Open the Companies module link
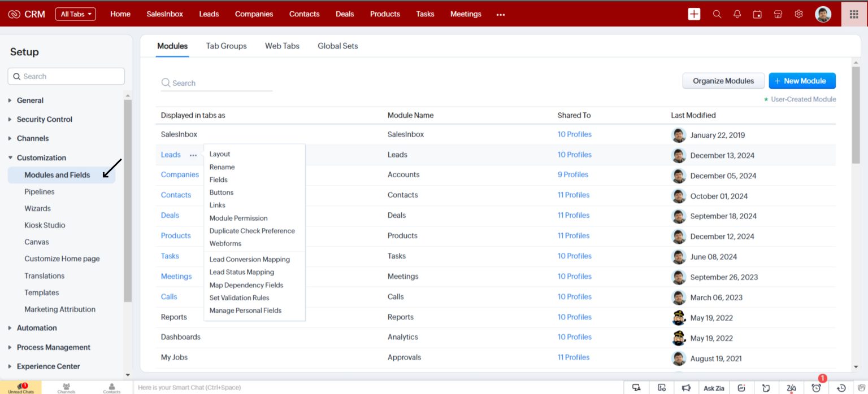 click(x=180, y=175)
